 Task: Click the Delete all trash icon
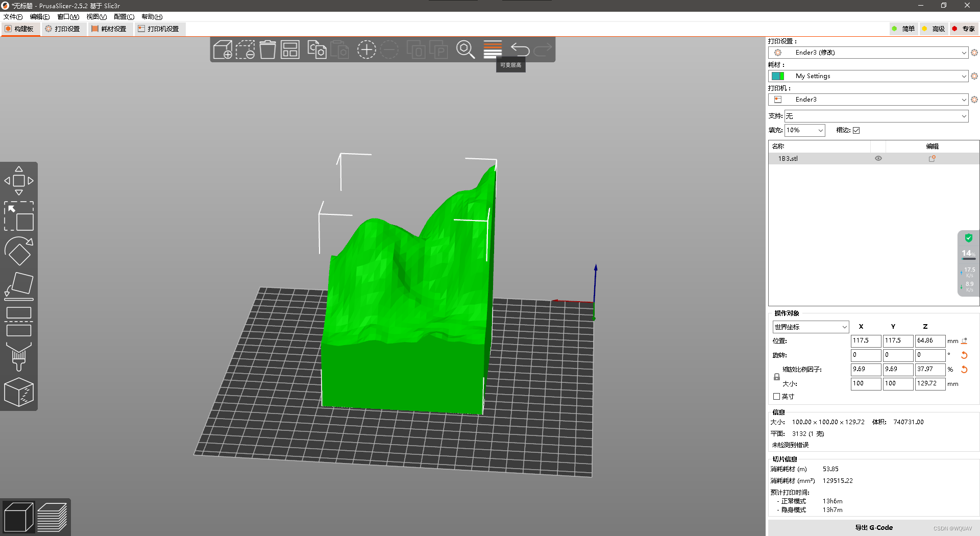pyautogui.click(x=267, y=50)
